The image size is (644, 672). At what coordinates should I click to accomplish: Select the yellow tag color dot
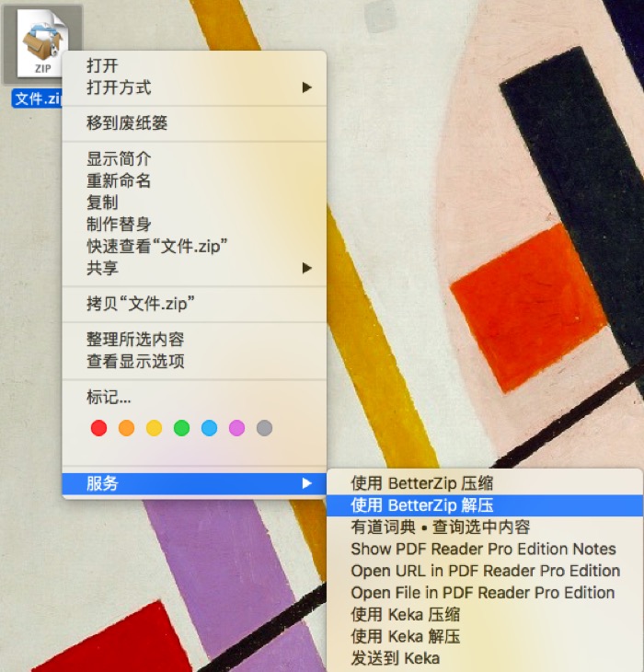155,428
